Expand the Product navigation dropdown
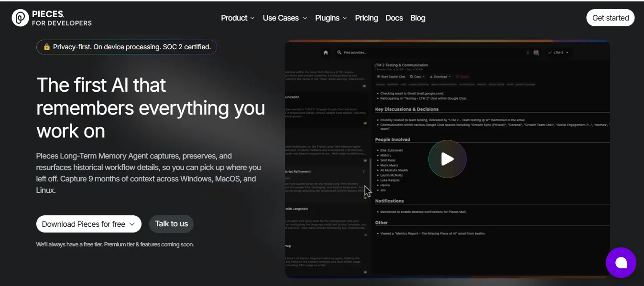644x286 pixels. pos(237,18)
